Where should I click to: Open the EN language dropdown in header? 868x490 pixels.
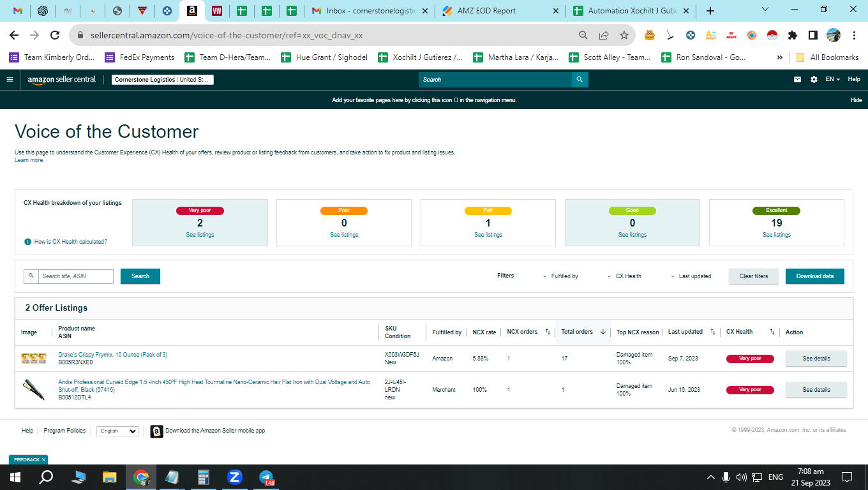click(832, 80)
